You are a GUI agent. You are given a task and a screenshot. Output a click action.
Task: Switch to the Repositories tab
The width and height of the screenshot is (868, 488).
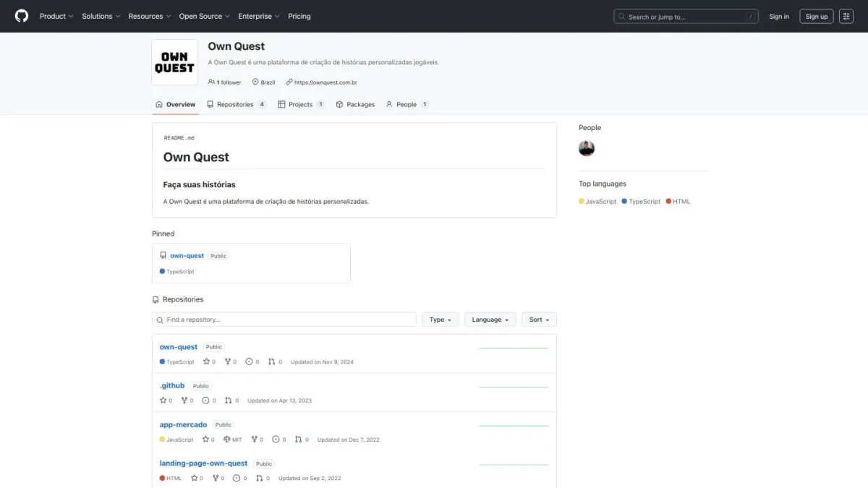click(237, 104)
